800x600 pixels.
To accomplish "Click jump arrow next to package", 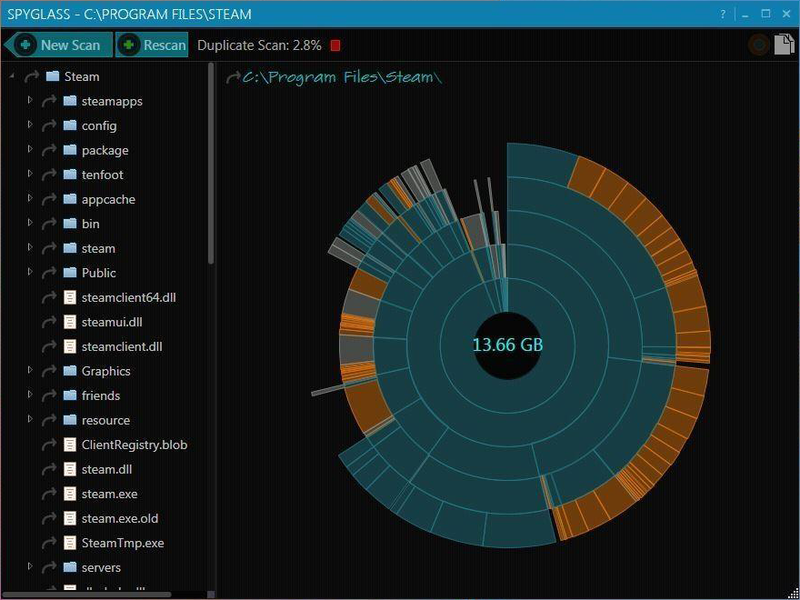I will [49, 150].
